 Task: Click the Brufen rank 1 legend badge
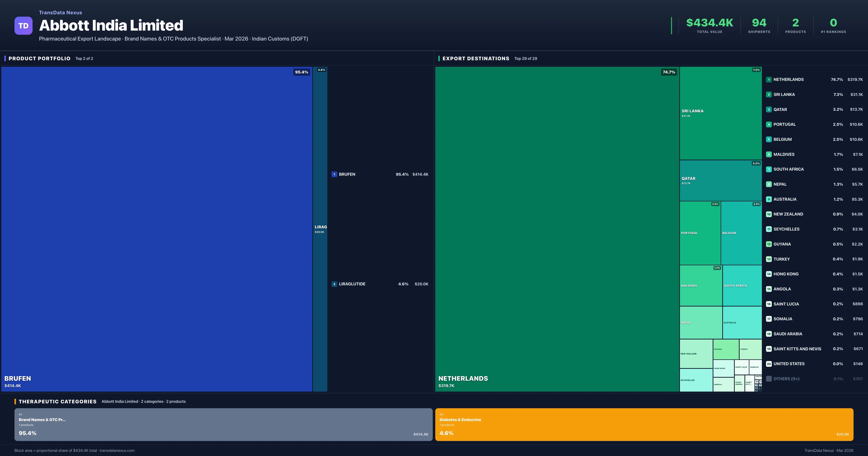[x=334, y=174]
